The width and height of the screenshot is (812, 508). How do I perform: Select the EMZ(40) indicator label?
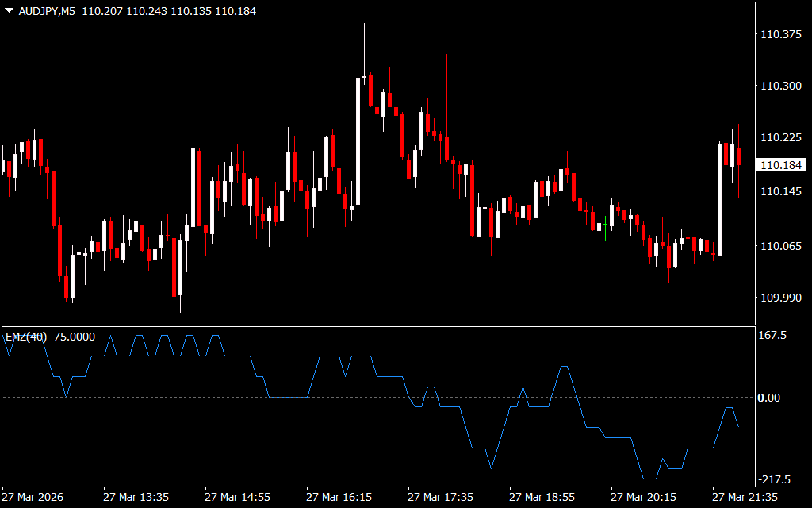[x=27, y=337]
